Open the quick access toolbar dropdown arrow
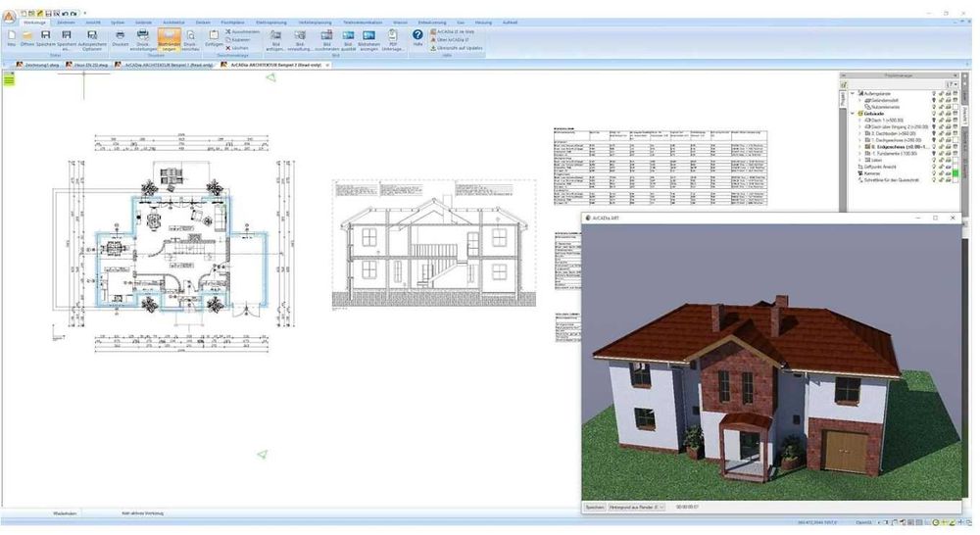The height and width of the screenshot is (535, 980). (x=85, y=13)
